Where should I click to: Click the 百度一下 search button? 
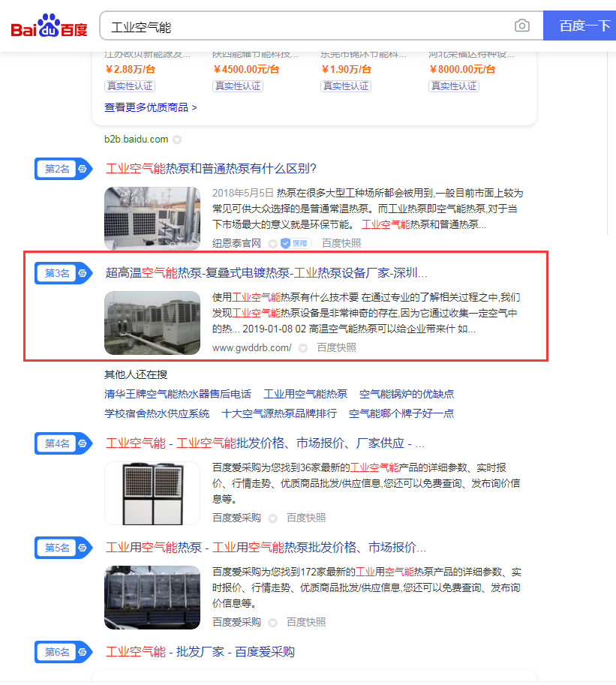tap(580, 26)
